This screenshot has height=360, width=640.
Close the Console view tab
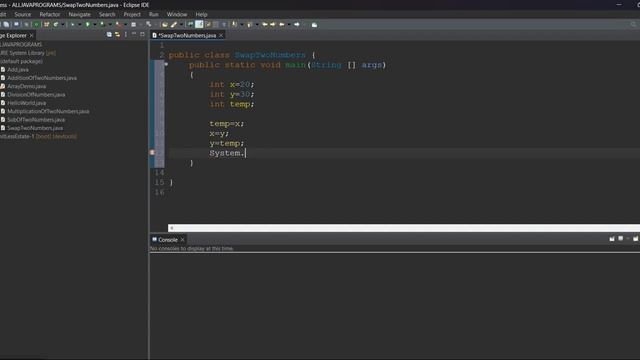tap(182, 240)
